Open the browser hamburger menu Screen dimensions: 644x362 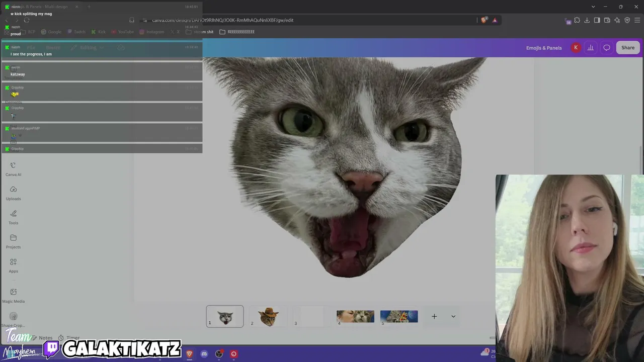(x=637, y=20)
